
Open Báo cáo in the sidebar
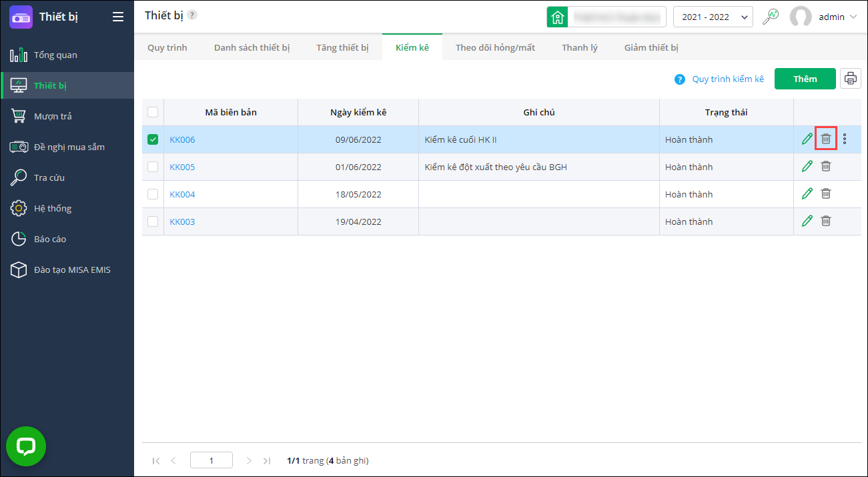pyautogui.click(x=67, y=239)
